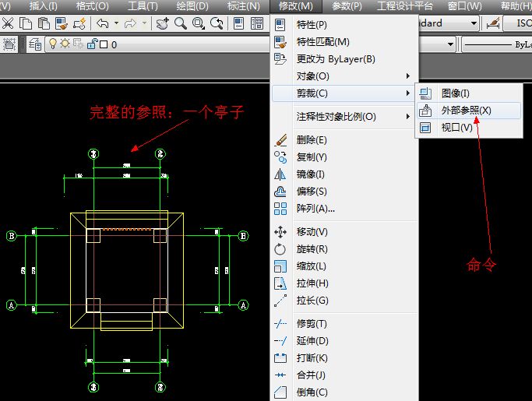Click the Cut scissors toolbar icon
The height and width of the screenshot is (401, 532).
[x=9, y=23]
